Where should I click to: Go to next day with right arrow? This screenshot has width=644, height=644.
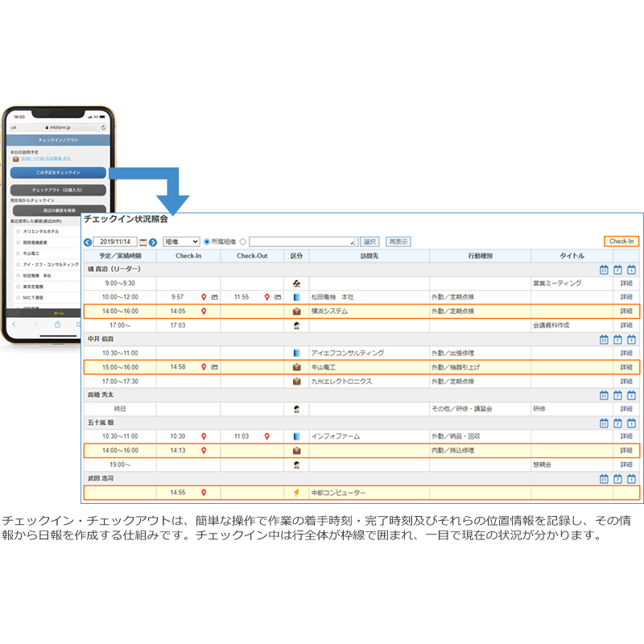153,242
